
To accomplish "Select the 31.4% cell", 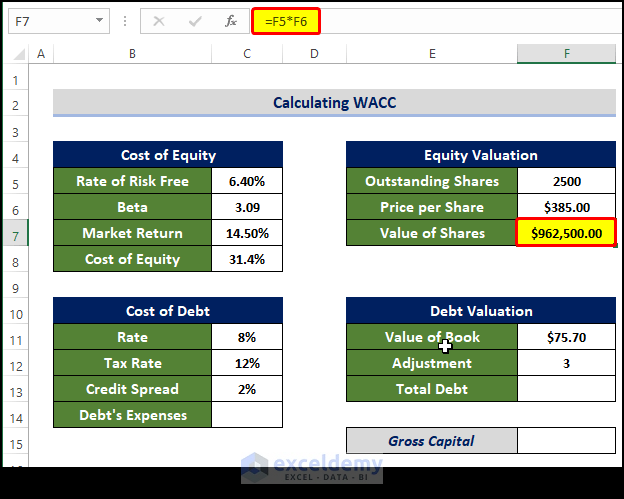I will point(247,259).
